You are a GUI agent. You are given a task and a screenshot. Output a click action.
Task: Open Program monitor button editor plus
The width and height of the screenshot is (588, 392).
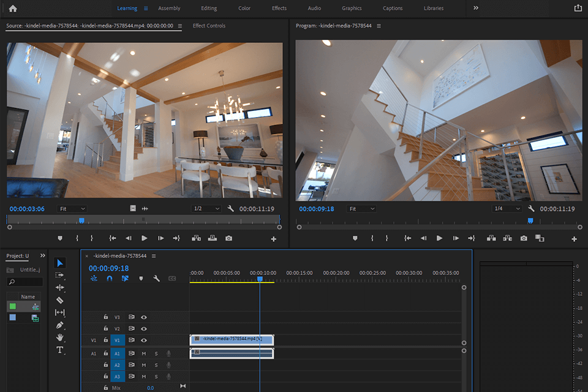tap(574, 239)
